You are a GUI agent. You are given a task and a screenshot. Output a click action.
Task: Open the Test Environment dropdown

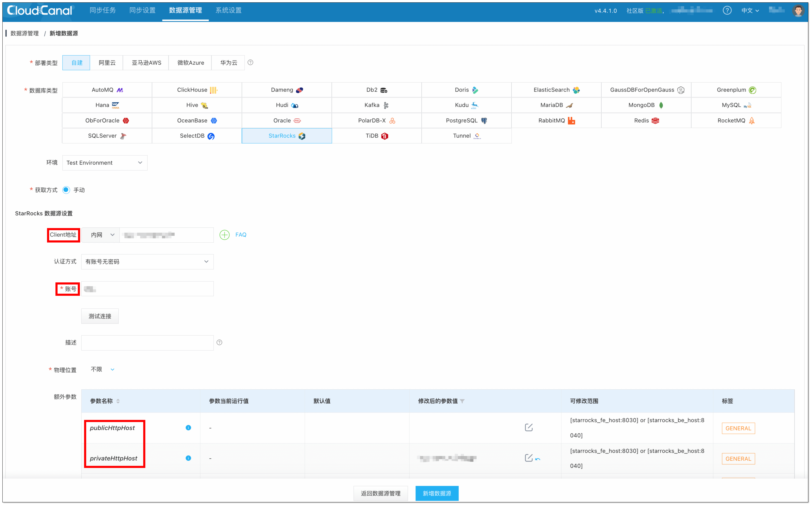(x=104, y=163)
